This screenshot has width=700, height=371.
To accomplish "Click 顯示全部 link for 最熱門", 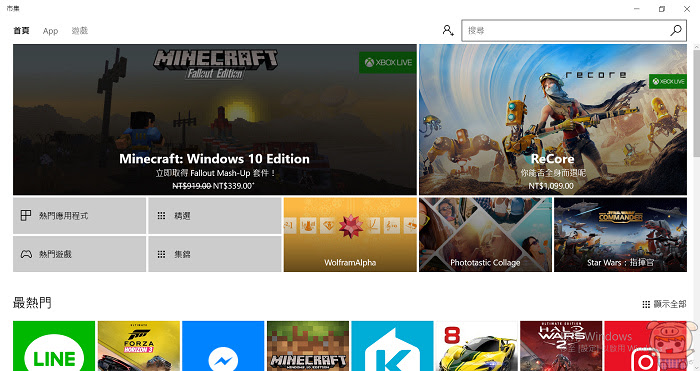I will (x=664, y=304).
